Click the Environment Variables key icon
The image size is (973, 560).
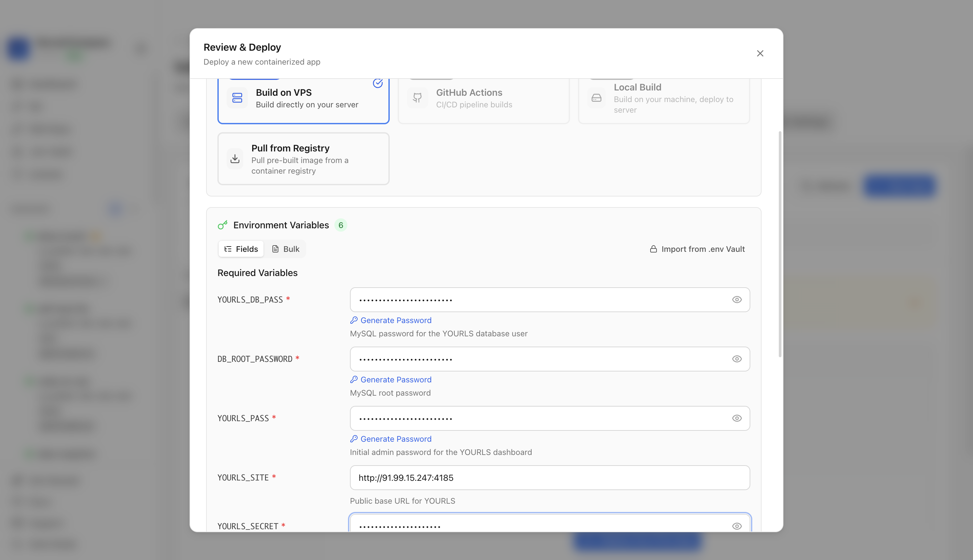[x=222, y=225]
